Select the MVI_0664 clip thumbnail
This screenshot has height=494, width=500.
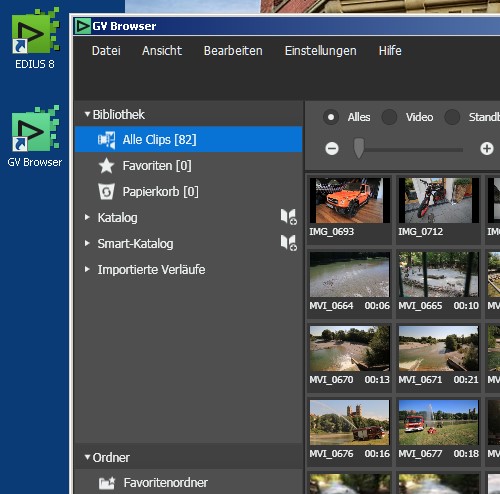[349, 274]
